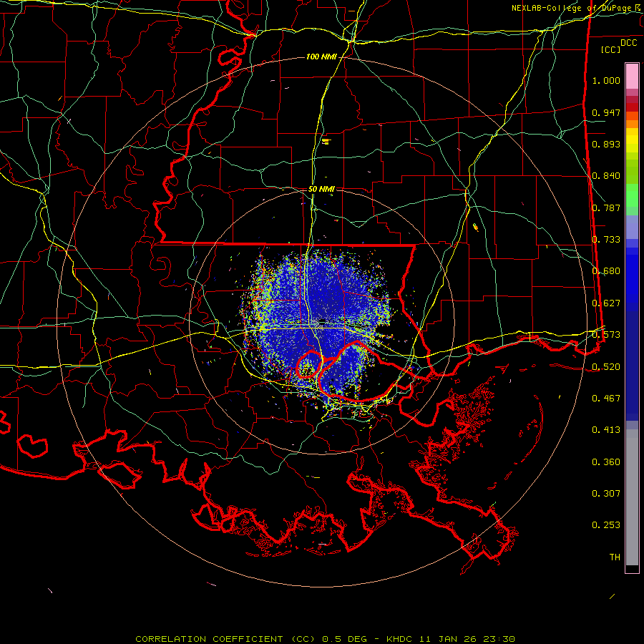The height and width of the screenshot is (644, 644).
Task: Select the 0.520 scale value
Action: (606, 367)
